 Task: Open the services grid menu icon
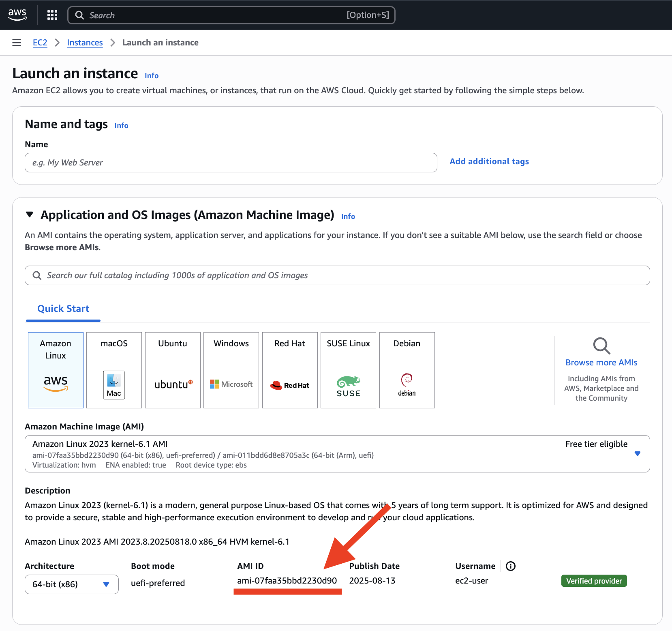[x=52, y=15]
